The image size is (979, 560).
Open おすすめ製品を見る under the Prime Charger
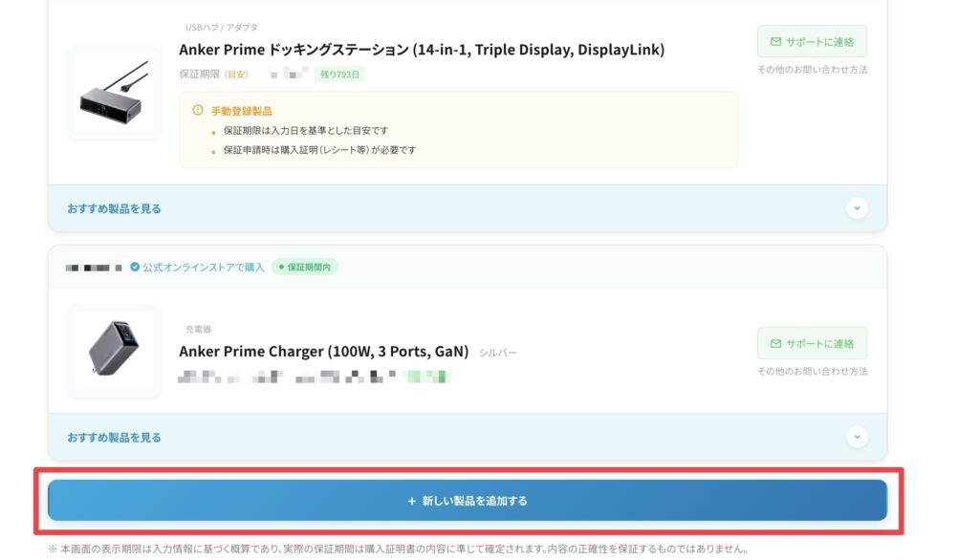[x=114, y=438]
